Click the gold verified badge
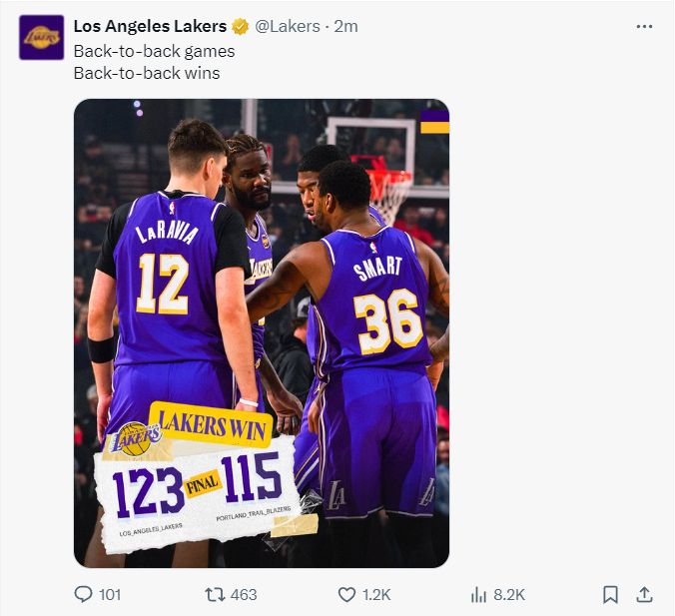The width and height of the screenshot is (675, 616). [241, 27]
